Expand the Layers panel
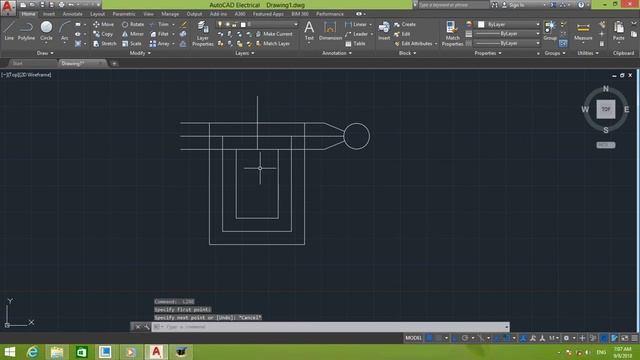Screen dimensions: 640x360 click(x=244, y=53)
